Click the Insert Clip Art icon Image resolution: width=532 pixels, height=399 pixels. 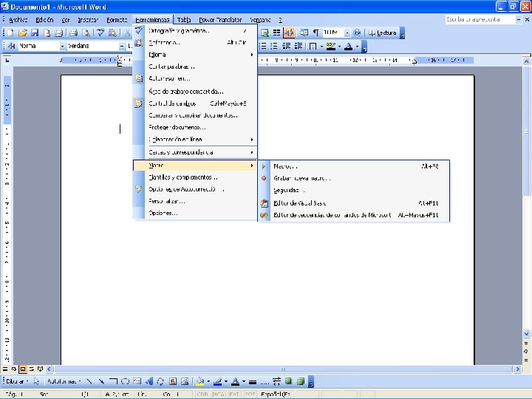[x=173, y=381]
